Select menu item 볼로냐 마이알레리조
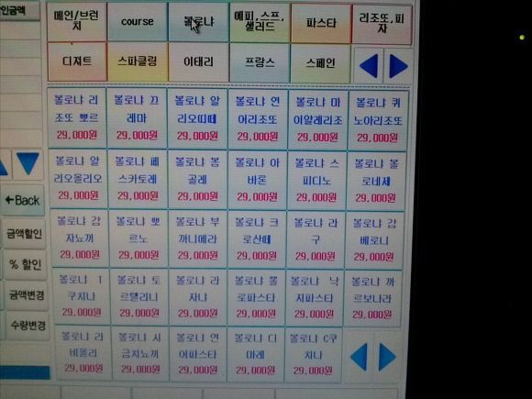 coord(317,120)
